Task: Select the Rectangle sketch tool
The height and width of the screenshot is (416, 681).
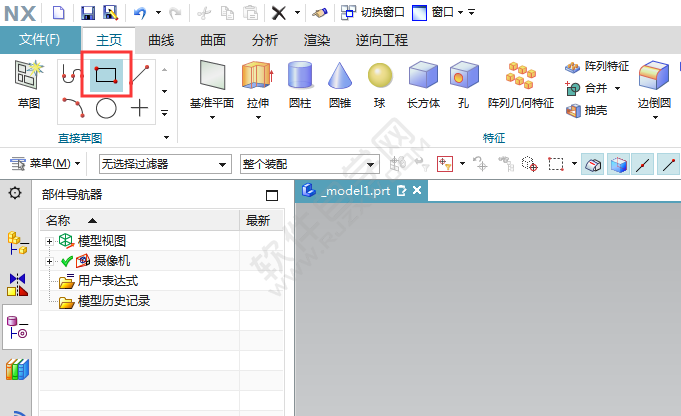Action: click(x=106, y=75)
